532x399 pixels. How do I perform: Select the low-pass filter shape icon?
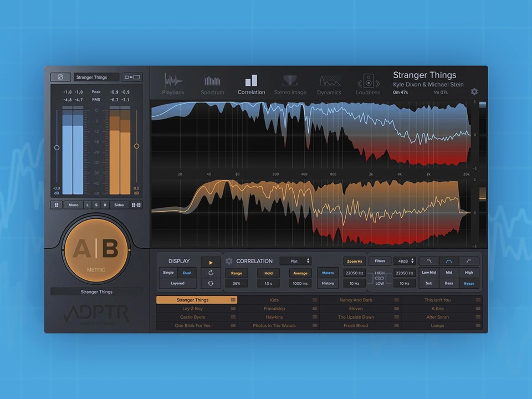point(429,261)
